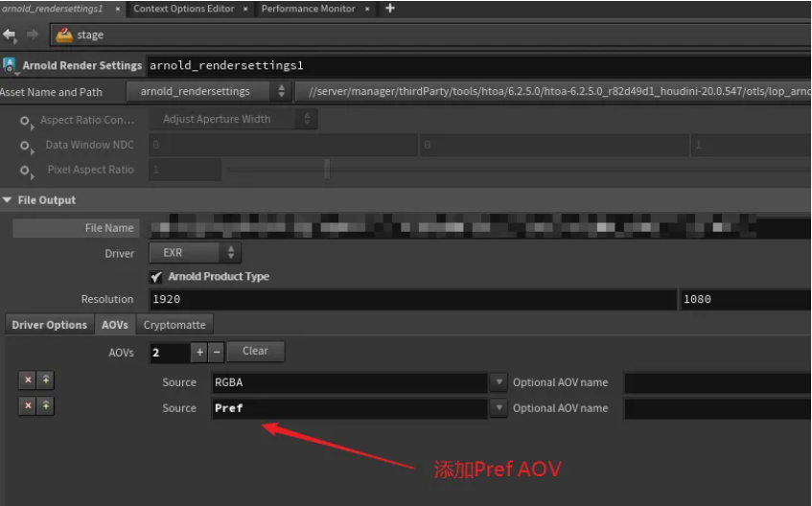Click second Data Window NDC value field
Viewport: 812px width, 506px height.
coord(554,145)
